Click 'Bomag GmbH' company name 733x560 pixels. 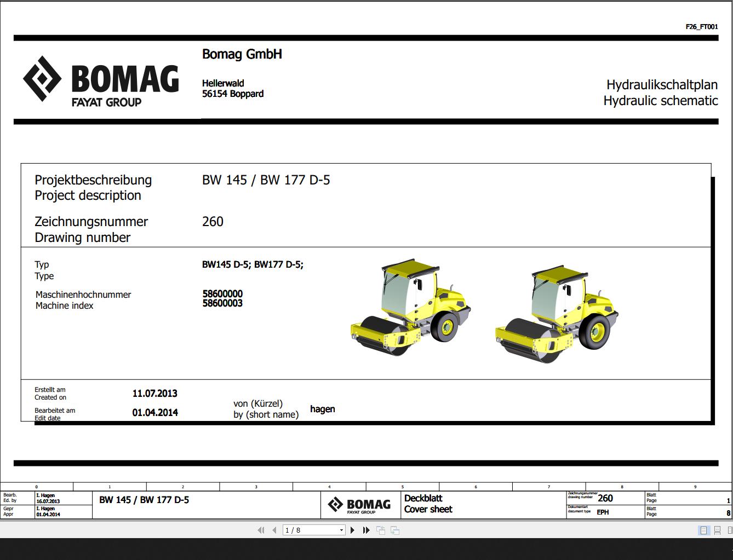(242, 54)
